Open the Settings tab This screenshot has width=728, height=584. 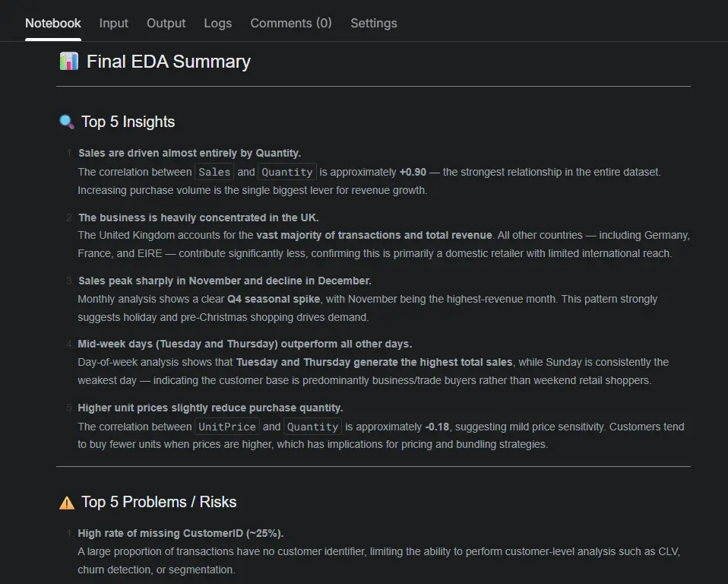coord(374,24)
